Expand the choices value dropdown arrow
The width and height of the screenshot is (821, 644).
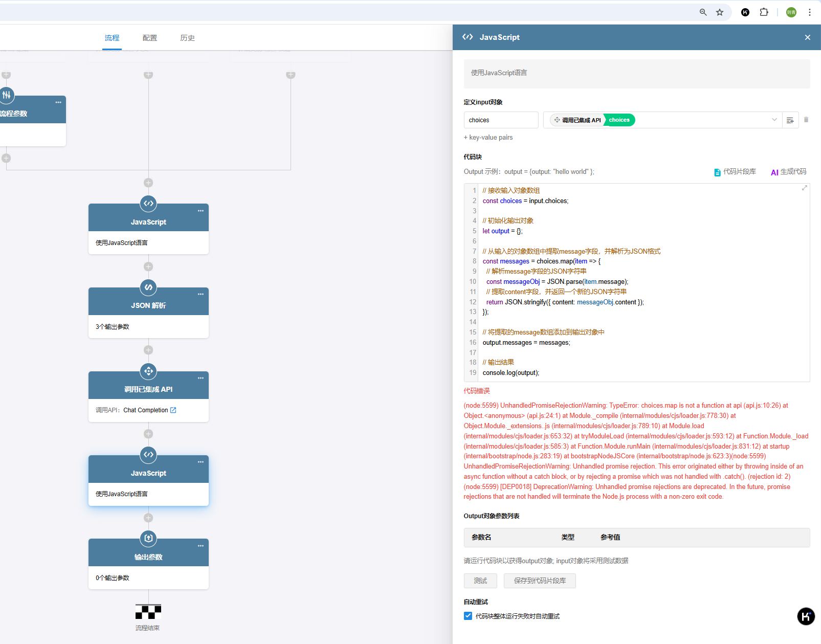click(774, 120)
